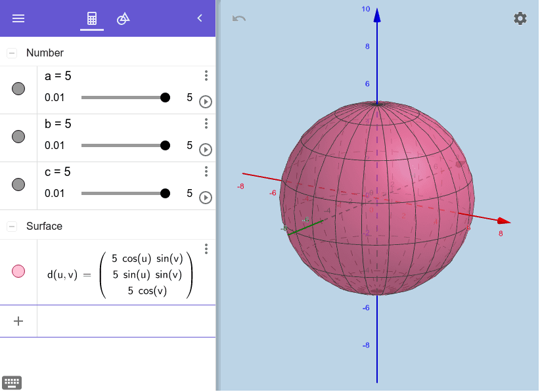The height and width of the screenshot is (392, 540).
Task: Toggle visibility of number a
Action: pos(18,89)
